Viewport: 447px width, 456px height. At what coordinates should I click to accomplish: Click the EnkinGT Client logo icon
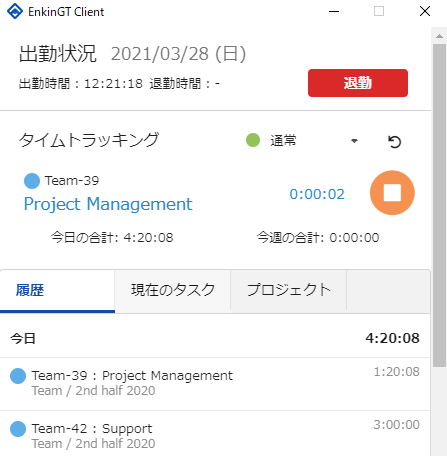[x=15, y=11]
